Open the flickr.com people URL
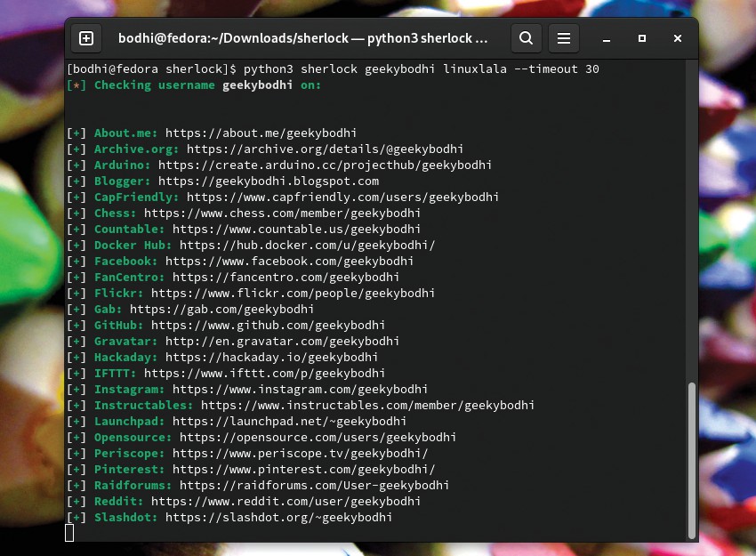 tap(293, 294)
